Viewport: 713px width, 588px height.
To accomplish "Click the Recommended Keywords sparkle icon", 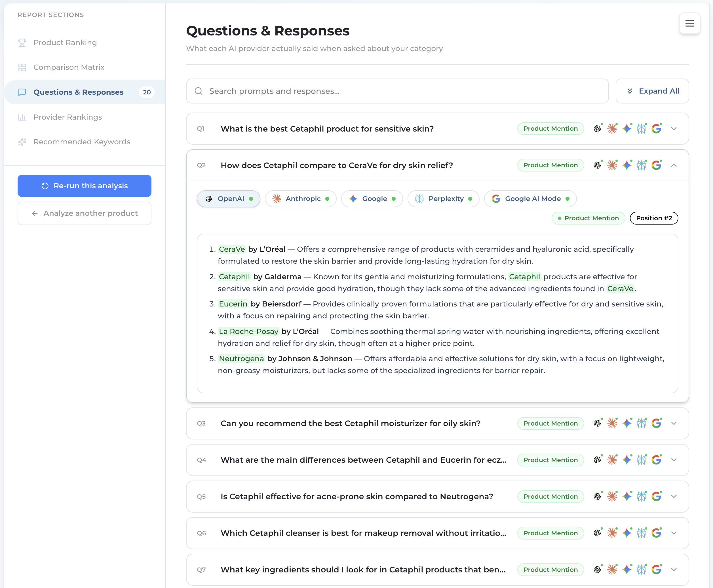I will coord(22,142).
